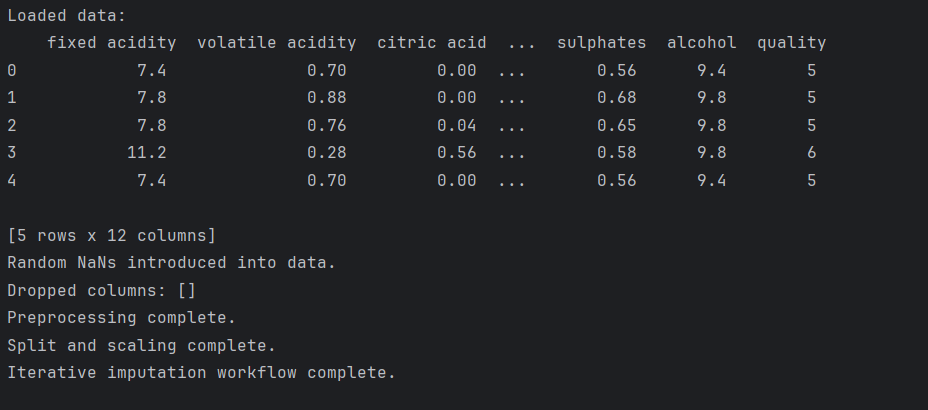The width and height of the screenshot is (928, 410).
Task: Click the 'citric acid' column header
Action: (431, 43)
